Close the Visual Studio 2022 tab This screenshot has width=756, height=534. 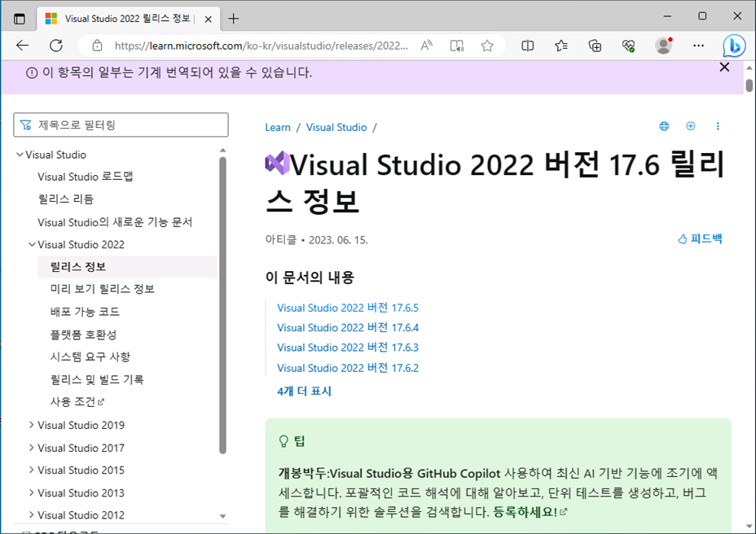pyautogui.click(x=209, y=20)
